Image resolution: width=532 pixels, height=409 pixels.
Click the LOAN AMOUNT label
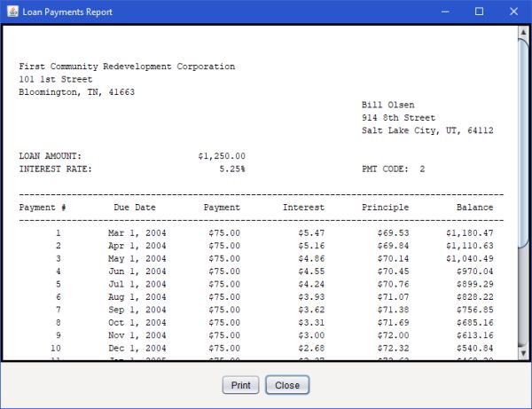51,156
